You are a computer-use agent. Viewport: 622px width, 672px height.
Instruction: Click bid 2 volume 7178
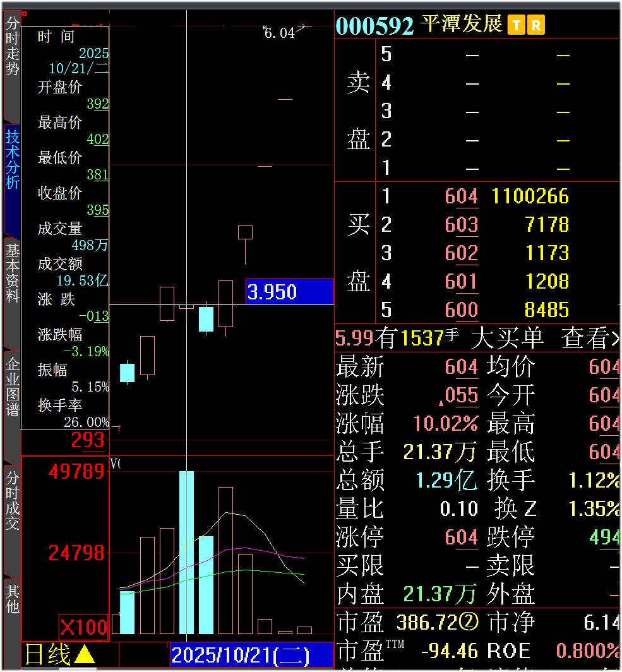point(547,225)
